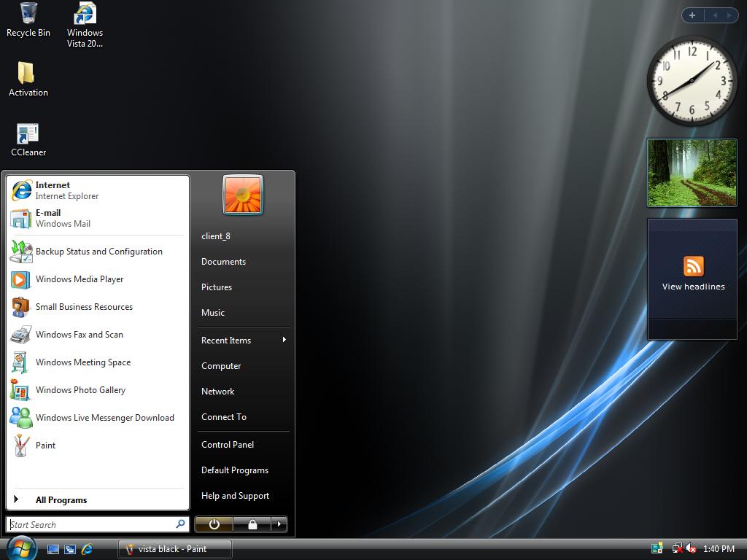This screenshot has height=560, width=747.
Task: Open Pictures from Start menu
Action: (x=216, y=287)
